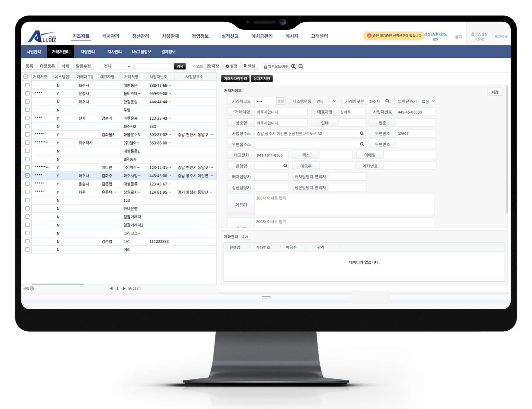532x409 pixels.
Task: Open the 배차관리 main menu
Action: pos(111,36)
